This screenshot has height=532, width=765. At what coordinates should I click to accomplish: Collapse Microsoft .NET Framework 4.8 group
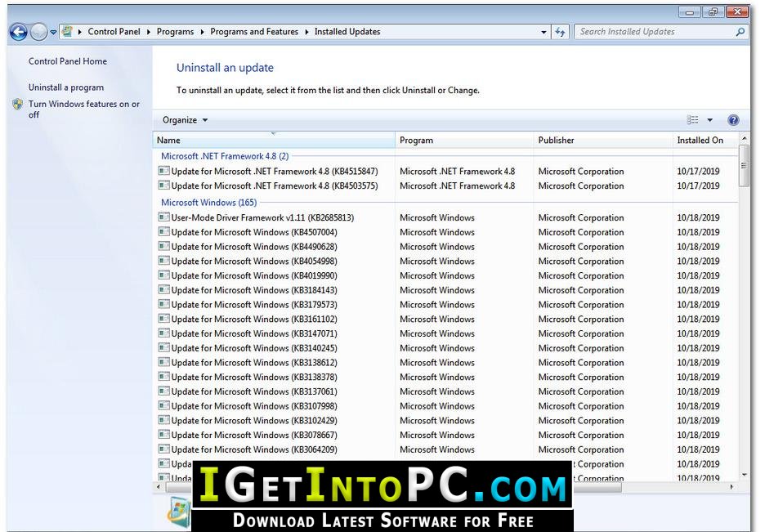(225, 156)
